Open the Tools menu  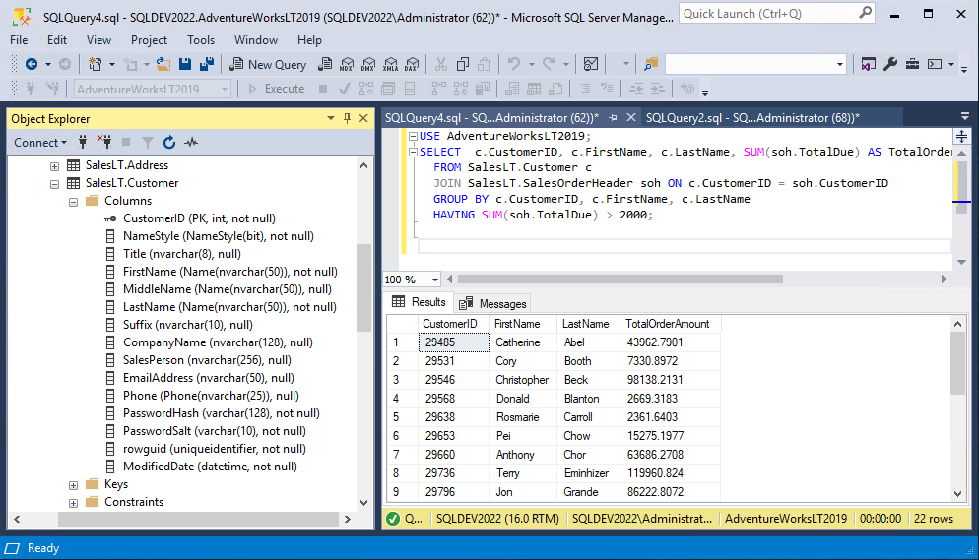tap(200, 40)
